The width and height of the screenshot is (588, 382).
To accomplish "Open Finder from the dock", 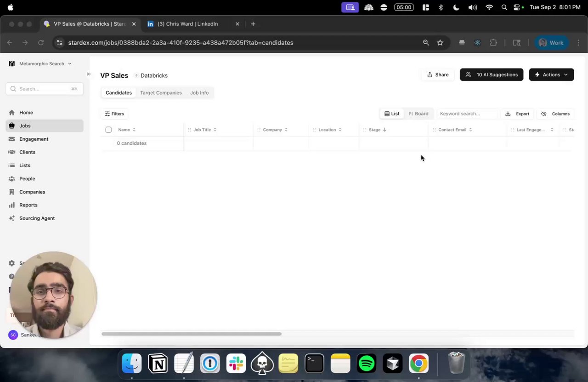I will 132,364.
